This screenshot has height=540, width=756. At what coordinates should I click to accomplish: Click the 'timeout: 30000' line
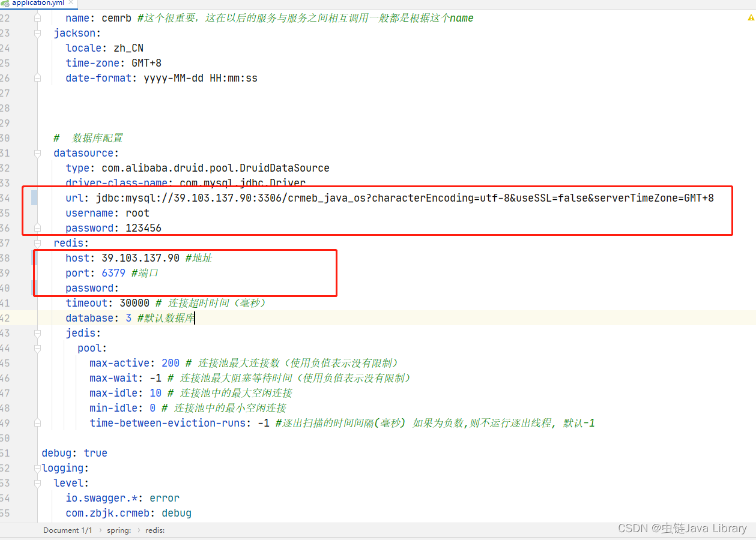pyautogui.click(x=166, y=303)
